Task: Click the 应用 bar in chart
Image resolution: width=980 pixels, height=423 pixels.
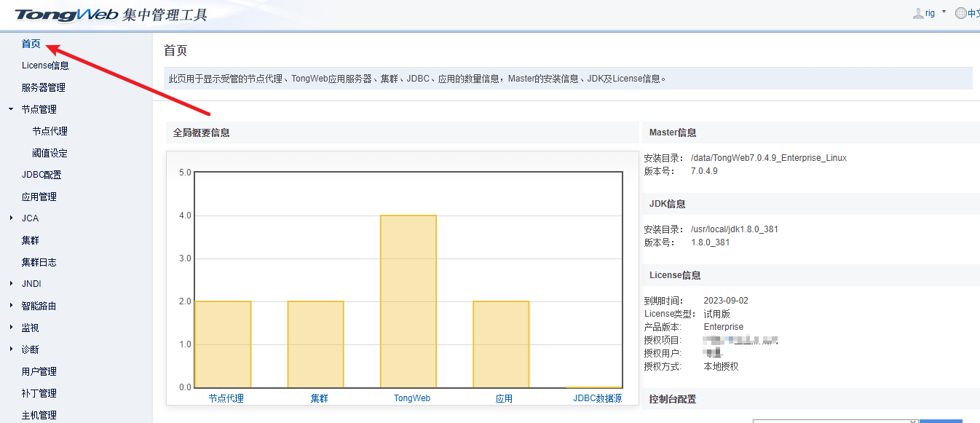Action: (x=501, y=344)
